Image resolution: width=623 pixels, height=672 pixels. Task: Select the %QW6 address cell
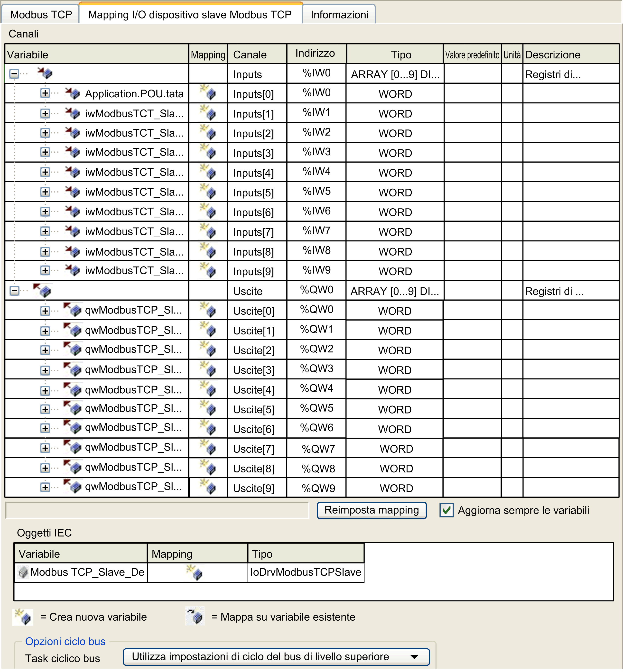pos(316,428)
